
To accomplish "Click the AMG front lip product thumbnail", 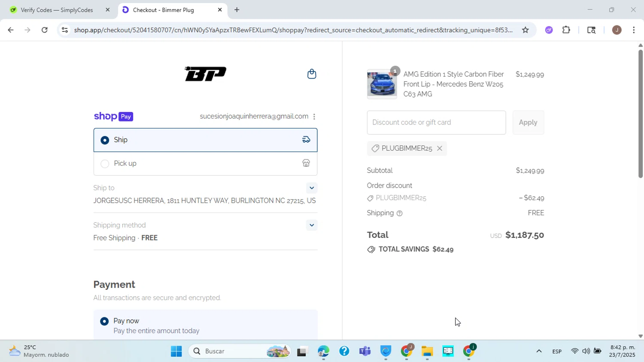I will point(382,84).
